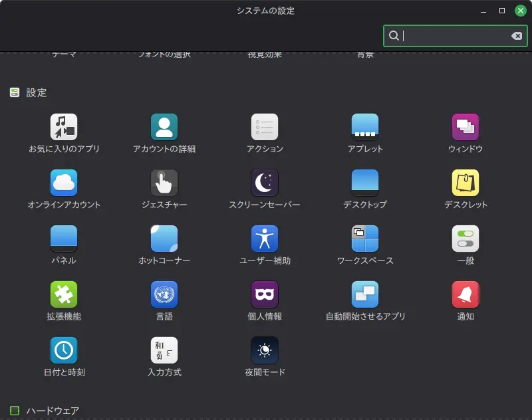Screen dimensions: 532x420
Task: Open パネル settings
Action: click(63, 239)
